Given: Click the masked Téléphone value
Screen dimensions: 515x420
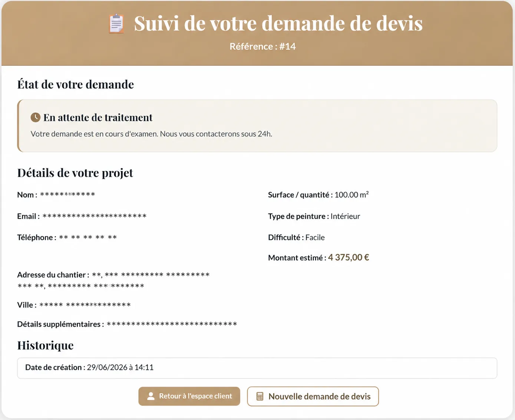Looking at the screenshot, I should (x=88, y=237).
